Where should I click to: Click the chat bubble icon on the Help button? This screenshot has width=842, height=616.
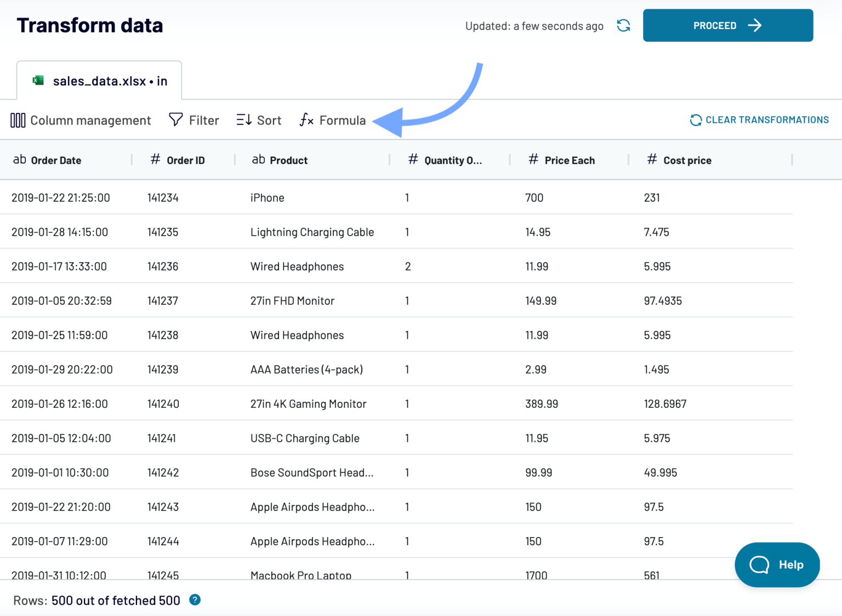(760, 564)
